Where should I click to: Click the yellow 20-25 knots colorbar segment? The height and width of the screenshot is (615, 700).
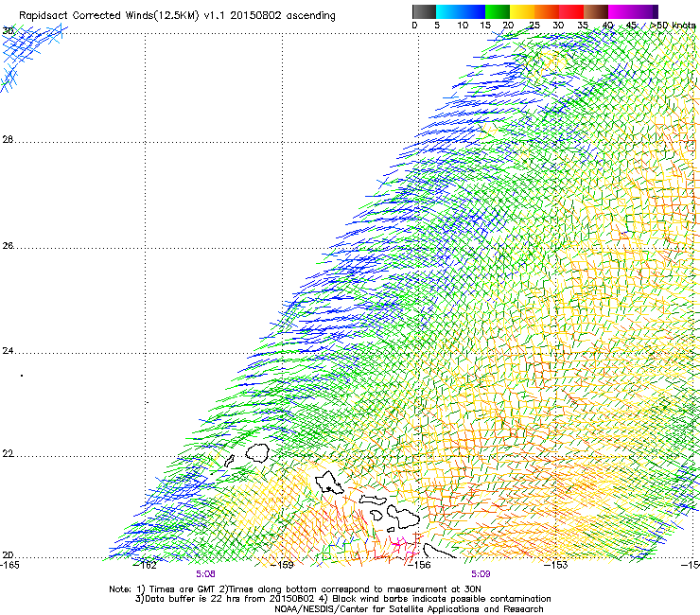[522, 11]
